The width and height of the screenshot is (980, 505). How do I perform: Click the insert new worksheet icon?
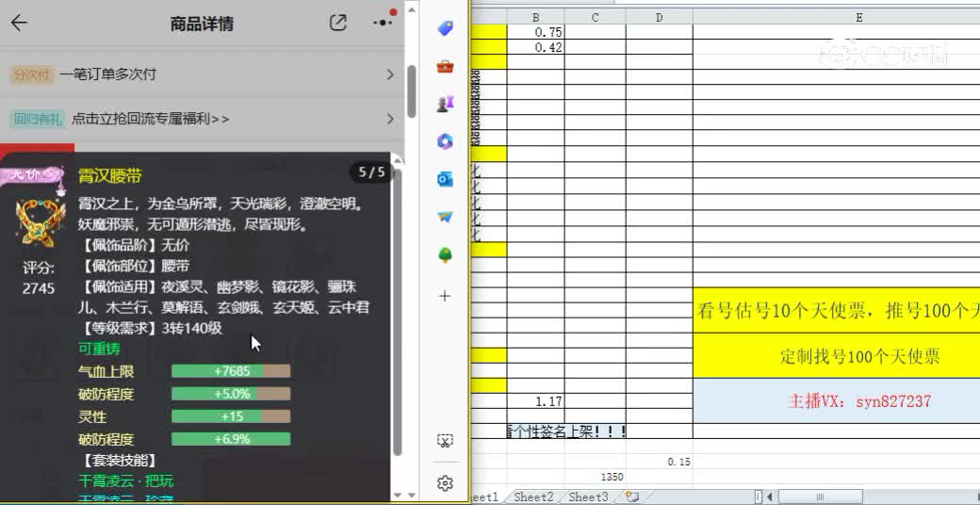632,497
